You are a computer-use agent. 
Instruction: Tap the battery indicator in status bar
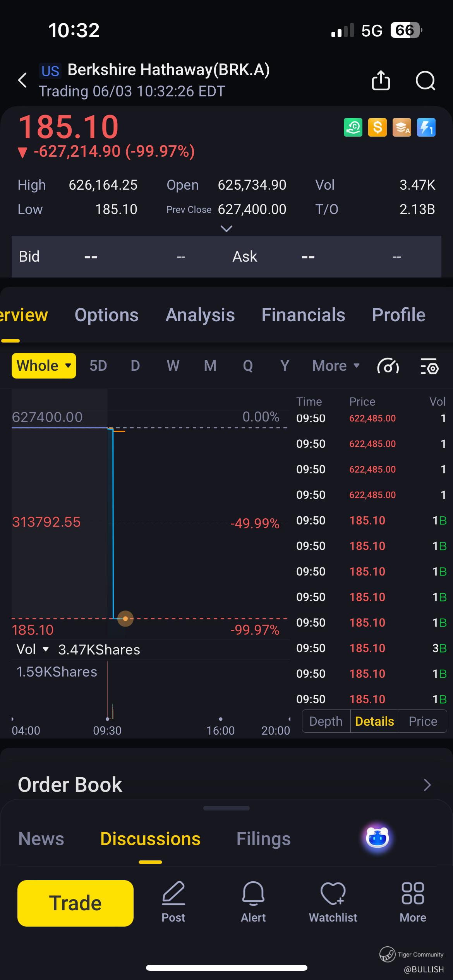406,30
